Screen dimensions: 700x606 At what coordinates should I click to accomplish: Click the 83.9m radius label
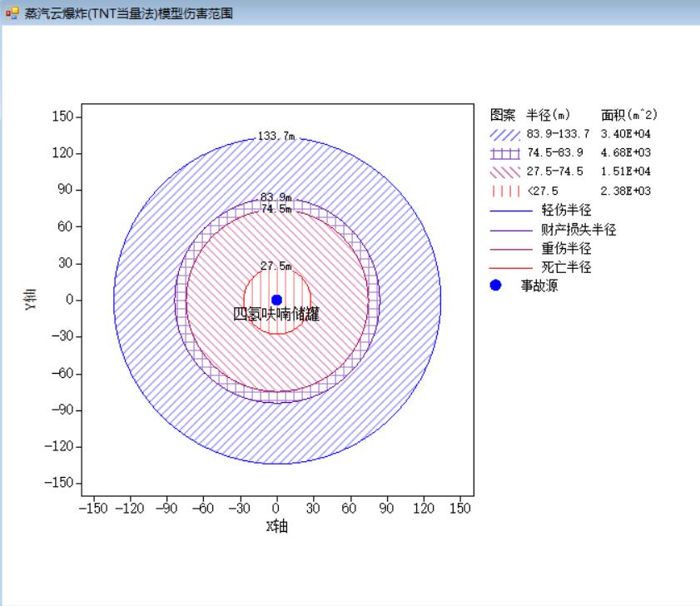[x=276, y=197]
